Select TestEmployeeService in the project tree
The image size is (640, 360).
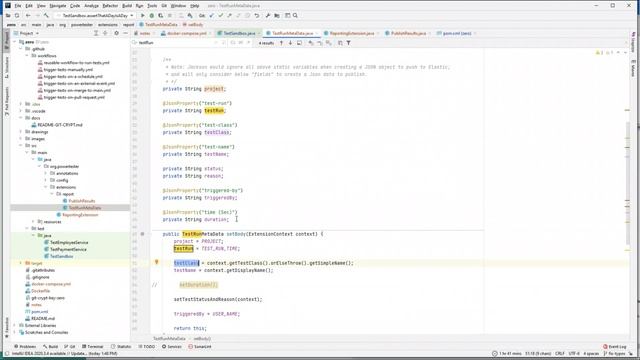coord(69,242)
